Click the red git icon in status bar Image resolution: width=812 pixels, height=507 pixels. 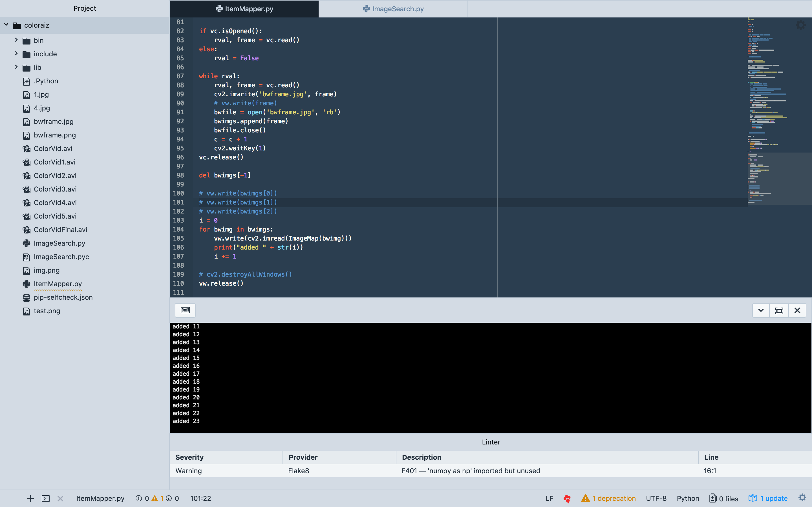click(567, 498)
